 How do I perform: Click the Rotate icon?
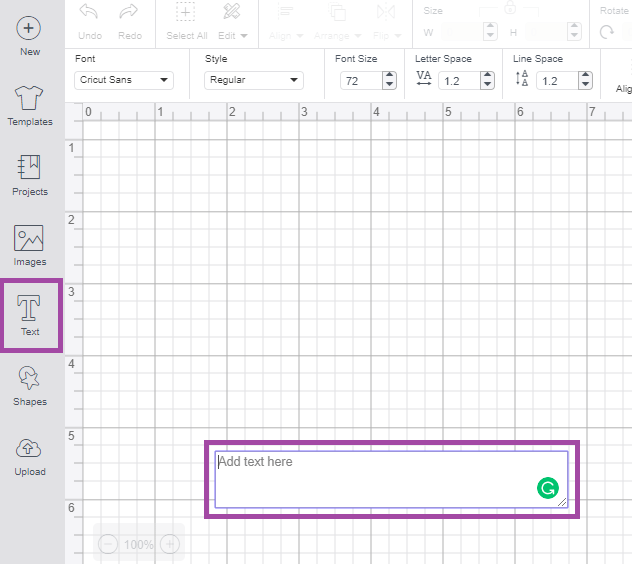point(607,32)
